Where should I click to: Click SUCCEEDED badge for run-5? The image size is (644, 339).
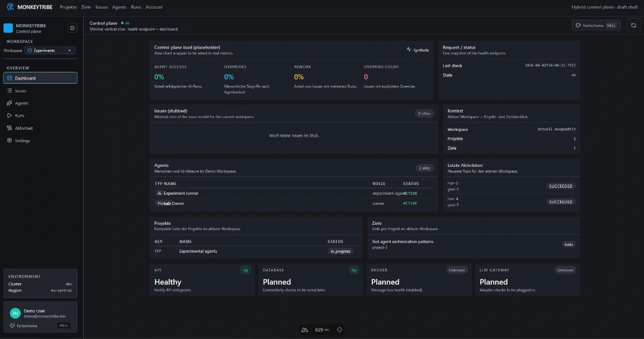561,186
